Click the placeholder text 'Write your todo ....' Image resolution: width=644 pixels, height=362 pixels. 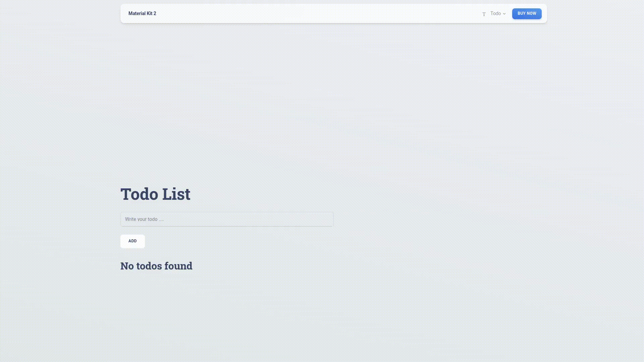144,219
